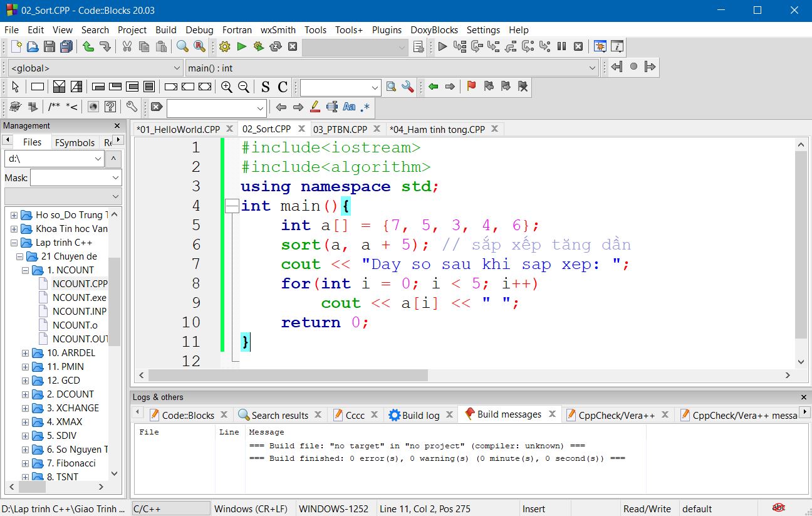812x516 pixels.
Task: Toggle bookmark with the red flag icon
Action: [471, 87]
